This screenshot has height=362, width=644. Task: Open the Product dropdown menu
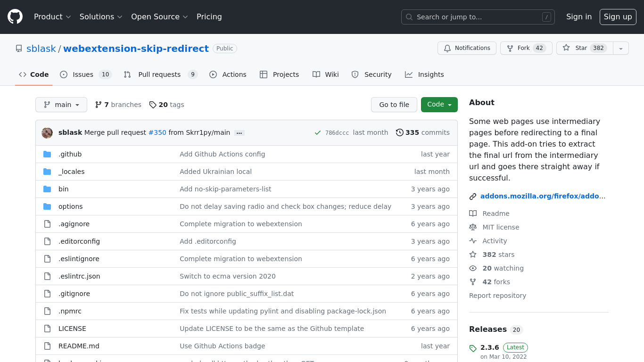coord(52,17)
